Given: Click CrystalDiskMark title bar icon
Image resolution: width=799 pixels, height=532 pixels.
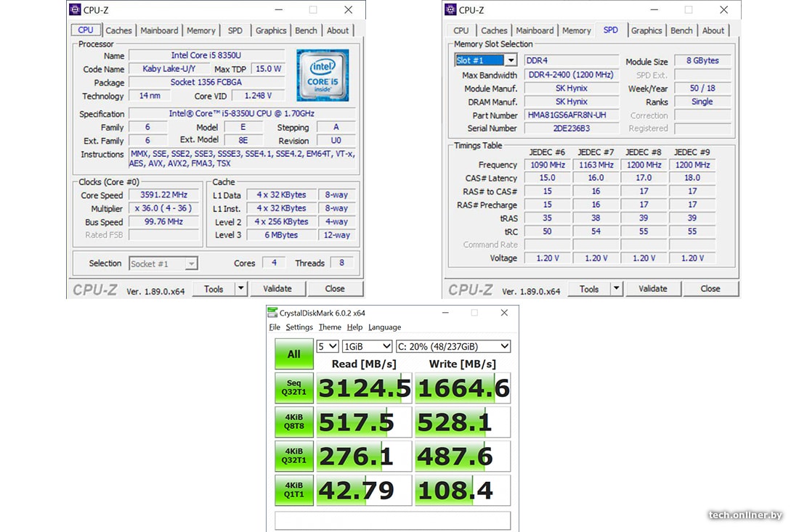Looking at the screenshot, I should [x=272, y=313].
